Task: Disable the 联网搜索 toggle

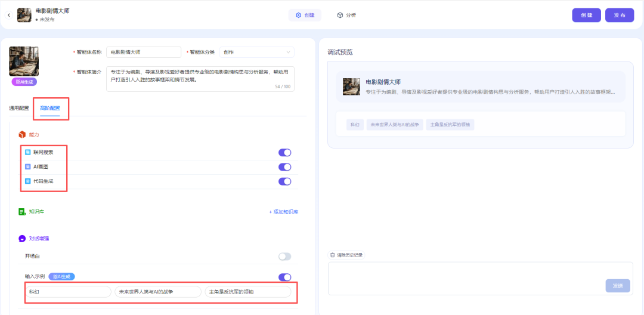Action: point(284,152)
